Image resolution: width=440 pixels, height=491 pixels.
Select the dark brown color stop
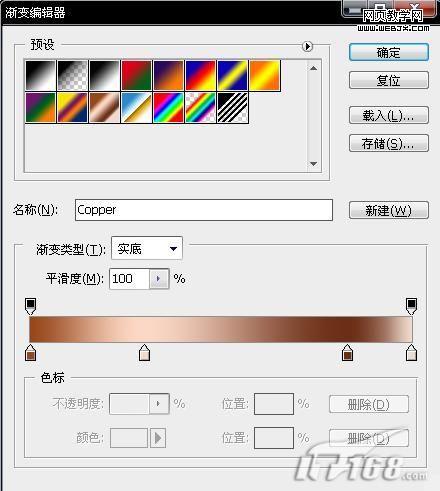point(347,353)
